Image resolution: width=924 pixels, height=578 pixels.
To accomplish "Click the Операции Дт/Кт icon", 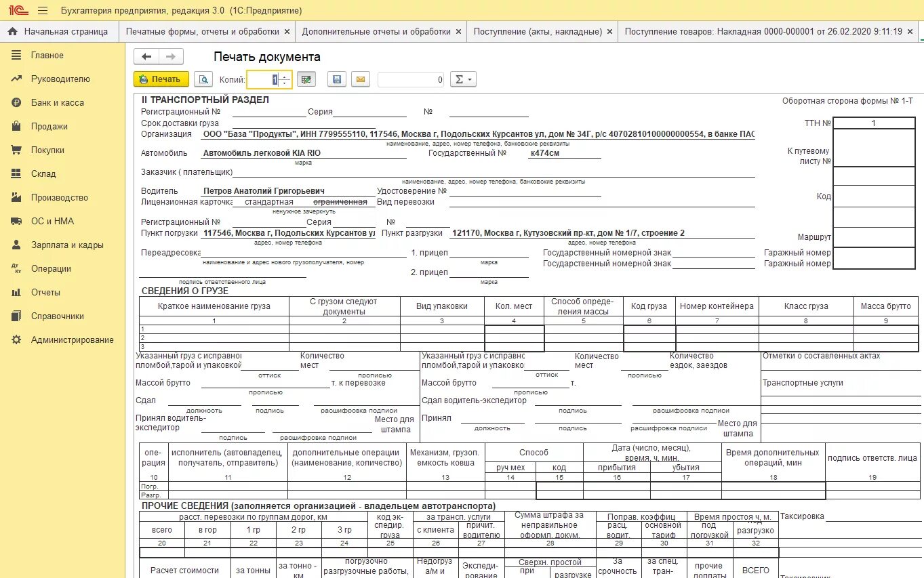I will (x=16, y=269).
